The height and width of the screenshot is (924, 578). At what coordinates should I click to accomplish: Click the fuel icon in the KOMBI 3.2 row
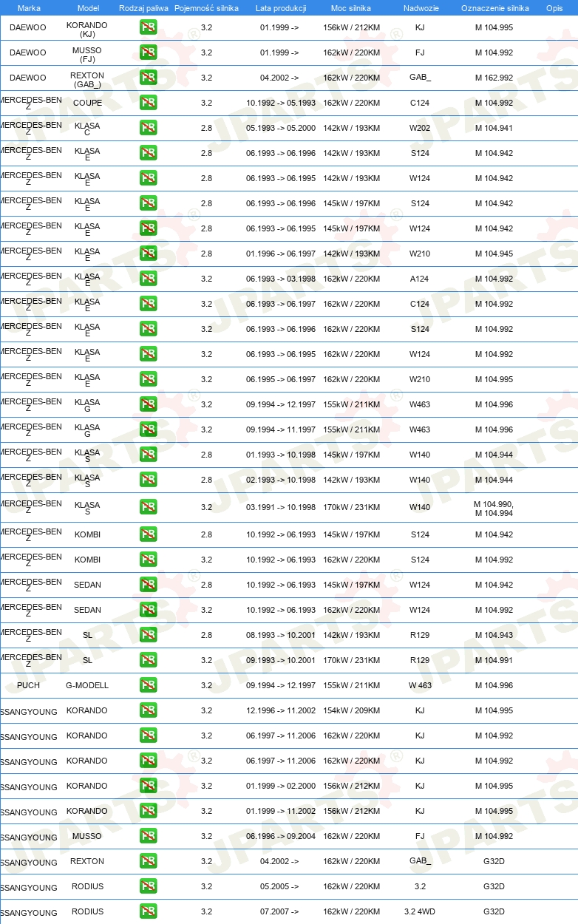[x=148, y=560]
